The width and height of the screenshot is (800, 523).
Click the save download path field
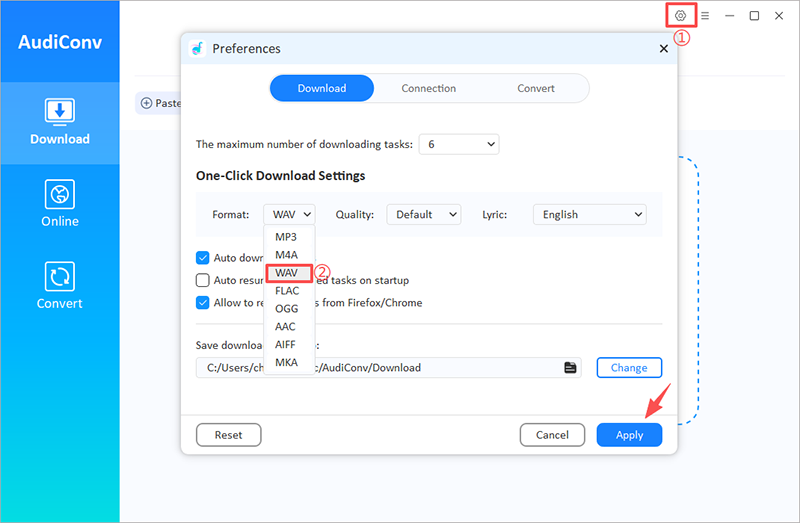(x=388, y=367)
